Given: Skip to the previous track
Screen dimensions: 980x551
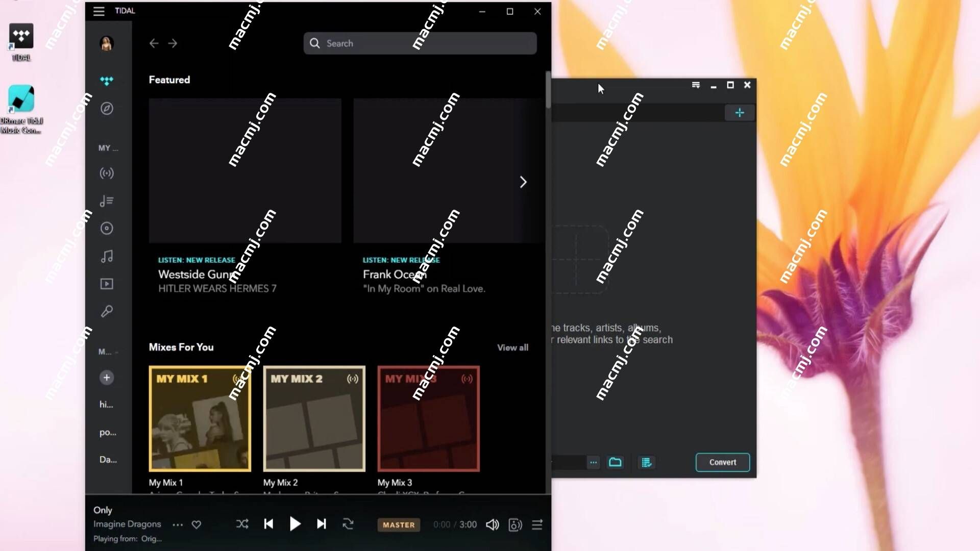Looking at the screenshot, I should coord(268,524).
